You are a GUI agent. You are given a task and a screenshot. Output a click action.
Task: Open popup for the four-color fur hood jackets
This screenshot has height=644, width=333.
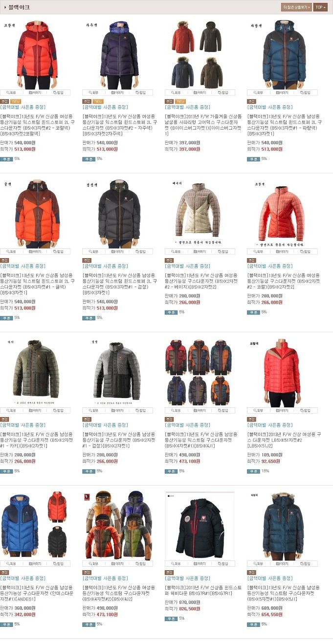click(x=222, y=92)
